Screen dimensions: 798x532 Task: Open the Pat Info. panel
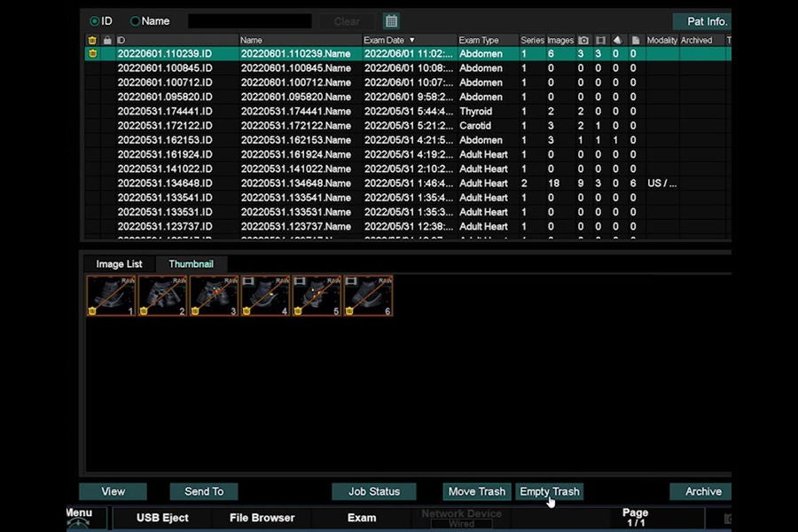(707, 21)
